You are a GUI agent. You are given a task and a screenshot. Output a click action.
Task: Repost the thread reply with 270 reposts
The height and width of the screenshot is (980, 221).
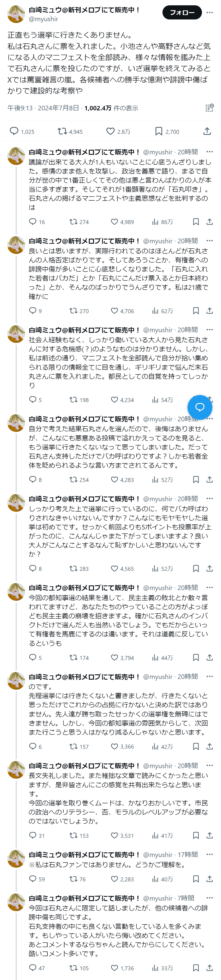(x=73, y=311)
